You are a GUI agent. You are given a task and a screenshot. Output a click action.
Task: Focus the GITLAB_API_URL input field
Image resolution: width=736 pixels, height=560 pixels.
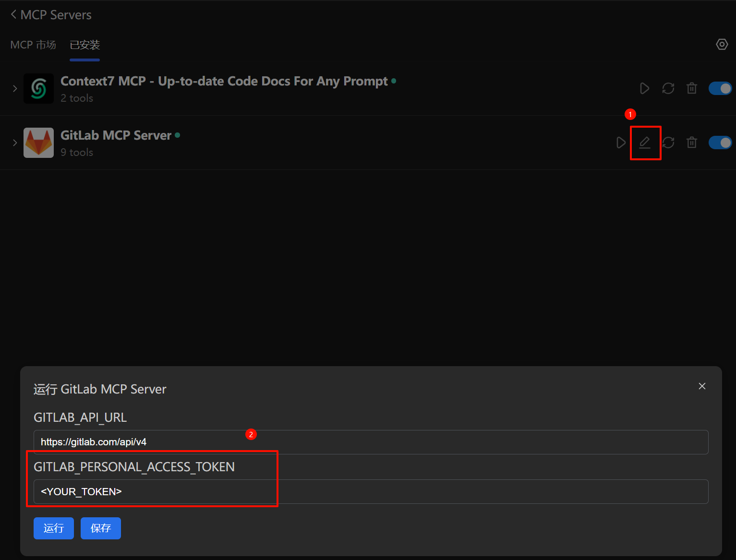pos(371,442)
